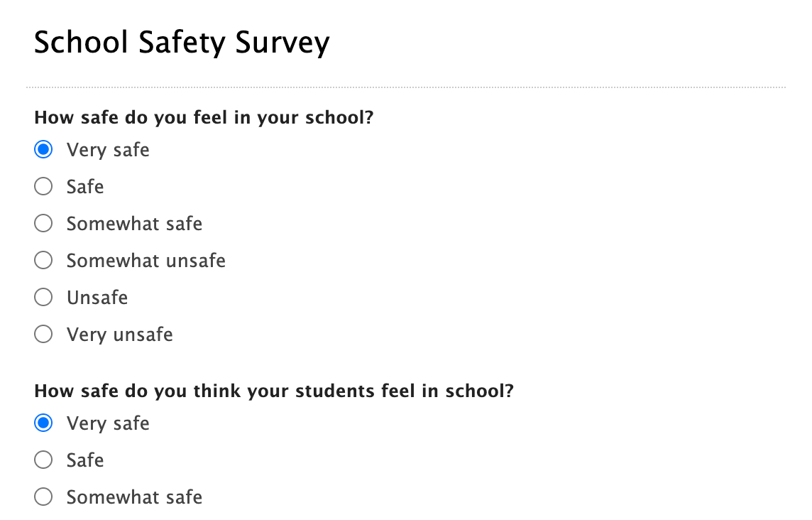The width and height of the screenshot is (812, 520).
Task: Click the 'Unsafe' label text
Action: (x=97, y=297)
